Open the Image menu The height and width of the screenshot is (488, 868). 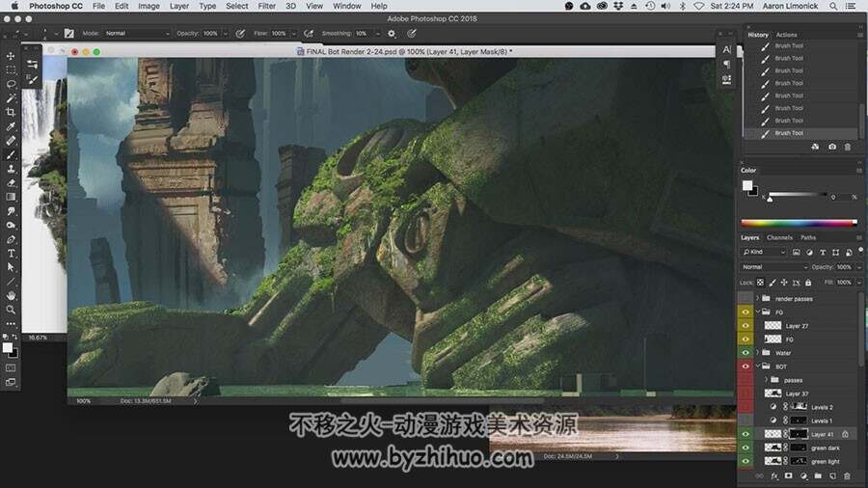[149, 6]
